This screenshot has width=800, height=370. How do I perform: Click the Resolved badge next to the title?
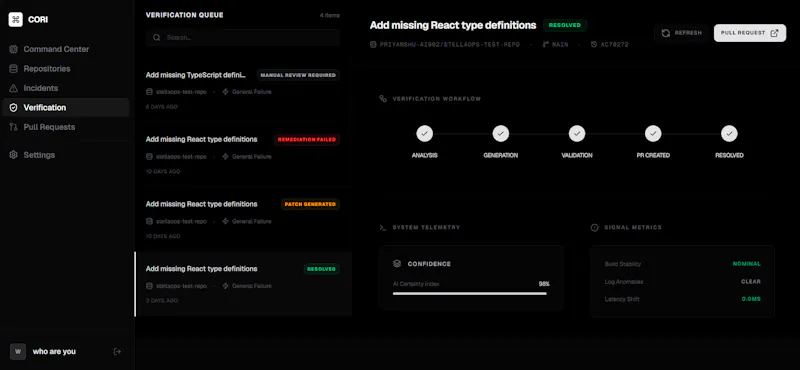coord(565,25)
